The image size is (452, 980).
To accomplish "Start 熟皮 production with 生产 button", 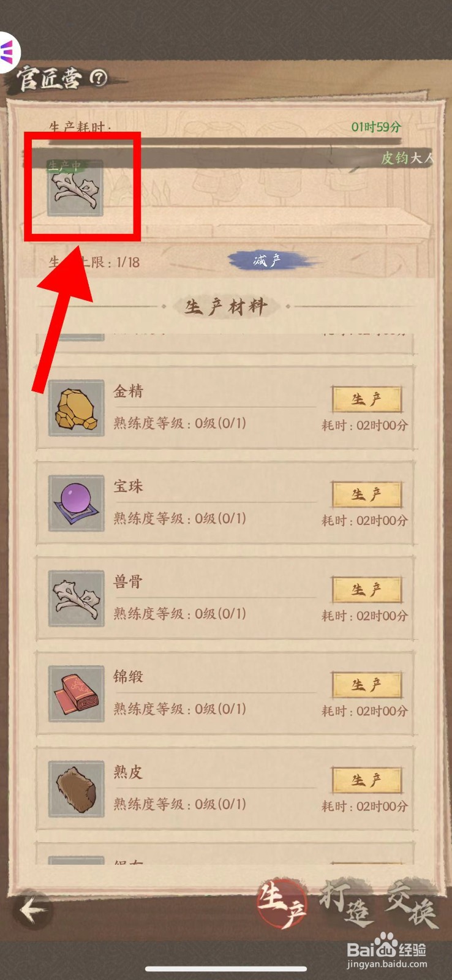I will [366, 780].
